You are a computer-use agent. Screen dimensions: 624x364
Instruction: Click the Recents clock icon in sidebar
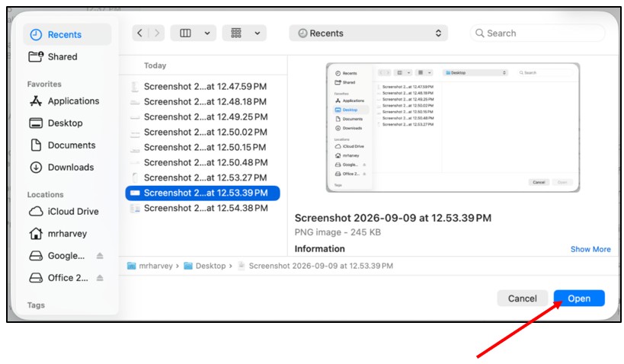(36, 34)
